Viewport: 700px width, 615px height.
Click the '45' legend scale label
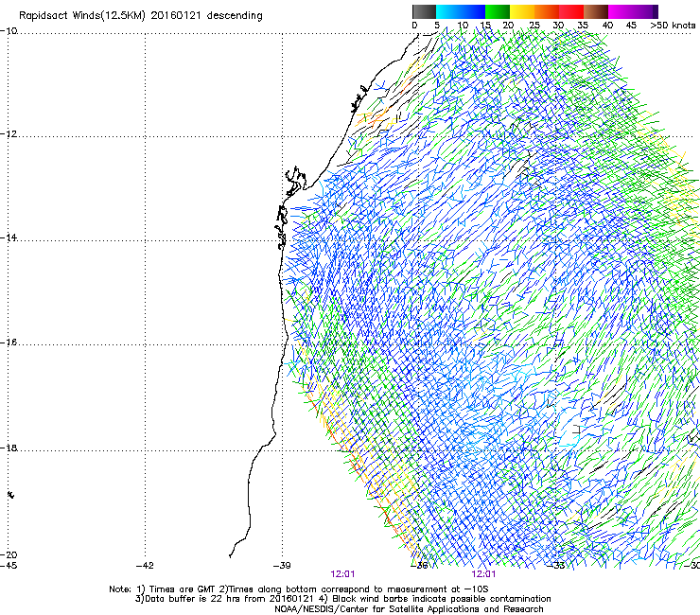point(631,26)
